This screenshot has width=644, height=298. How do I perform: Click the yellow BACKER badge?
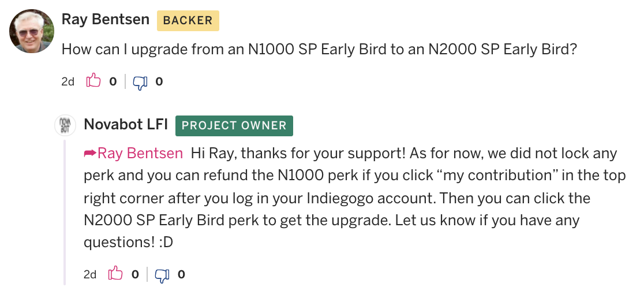188,21
